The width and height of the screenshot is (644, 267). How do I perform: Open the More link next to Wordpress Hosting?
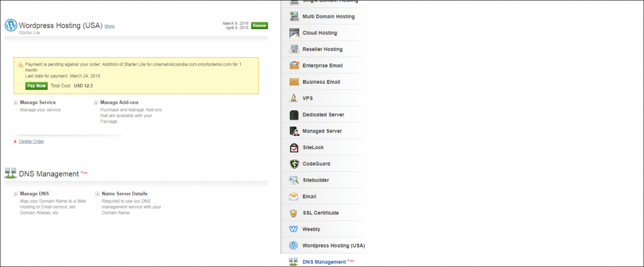pyautogui.click(x=109, y=26)
